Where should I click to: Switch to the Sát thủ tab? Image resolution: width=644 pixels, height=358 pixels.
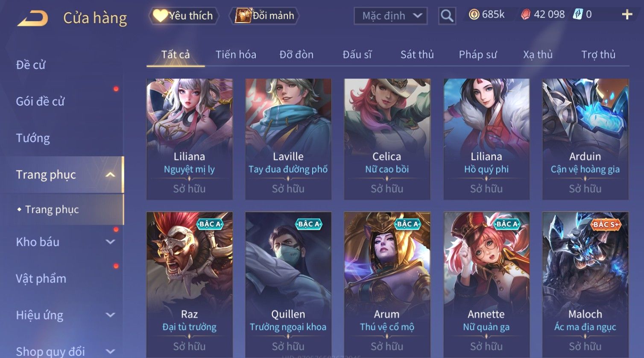pyautogui.click(x=417, y=55)
